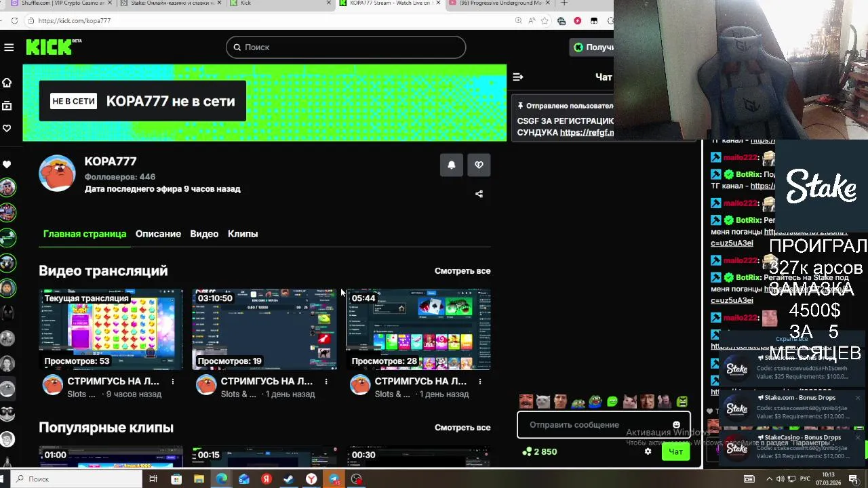
Task: Click 'Дата последнего эфира 9 часов назад' text
Action: (163, 189)
